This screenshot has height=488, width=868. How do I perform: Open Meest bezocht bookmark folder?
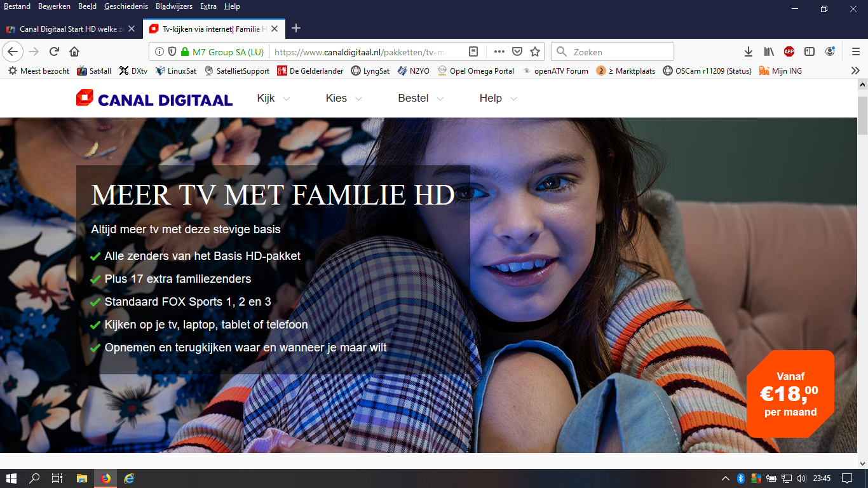click(39, 71)
